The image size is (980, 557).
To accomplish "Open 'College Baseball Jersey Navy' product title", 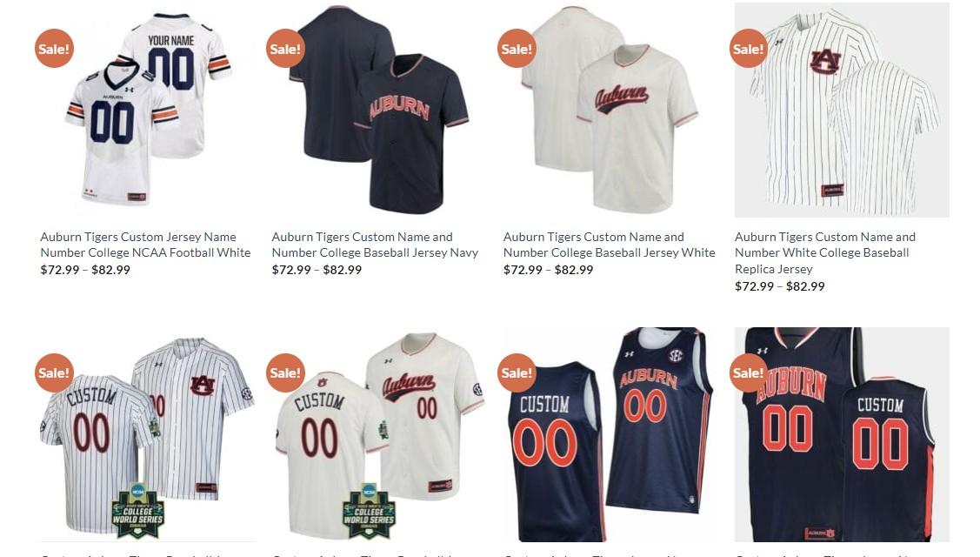I will (375, 245).
